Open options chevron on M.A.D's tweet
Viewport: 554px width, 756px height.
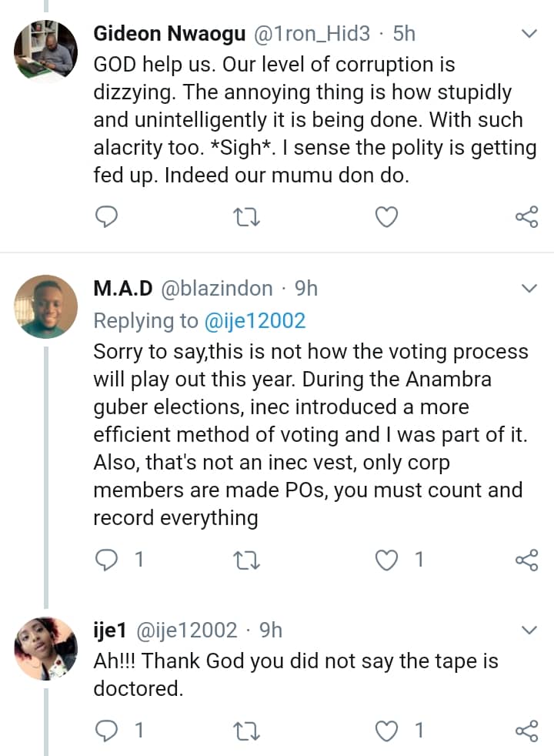point(530,289)
